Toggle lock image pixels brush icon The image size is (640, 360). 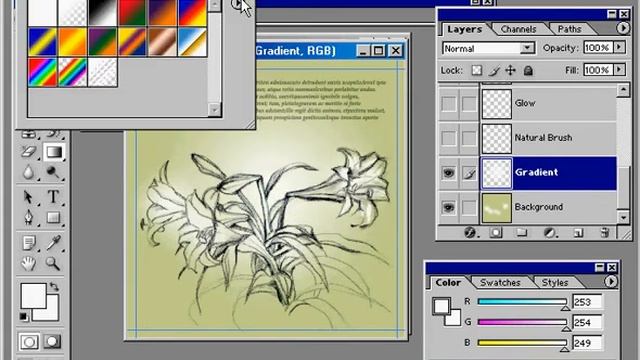coord(494,71)
